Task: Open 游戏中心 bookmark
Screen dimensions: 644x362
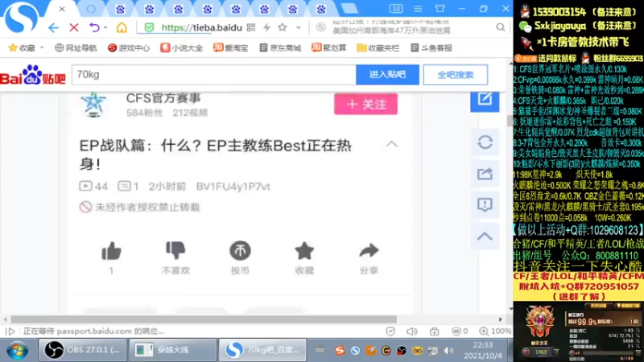Action: pyautogui.click(x=129, y=48)
